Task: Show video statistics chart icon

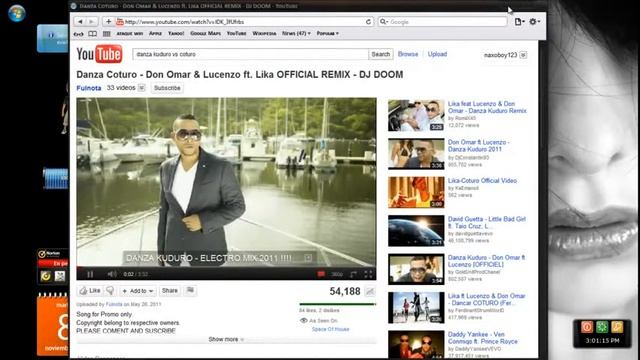Action: (370, 291)
